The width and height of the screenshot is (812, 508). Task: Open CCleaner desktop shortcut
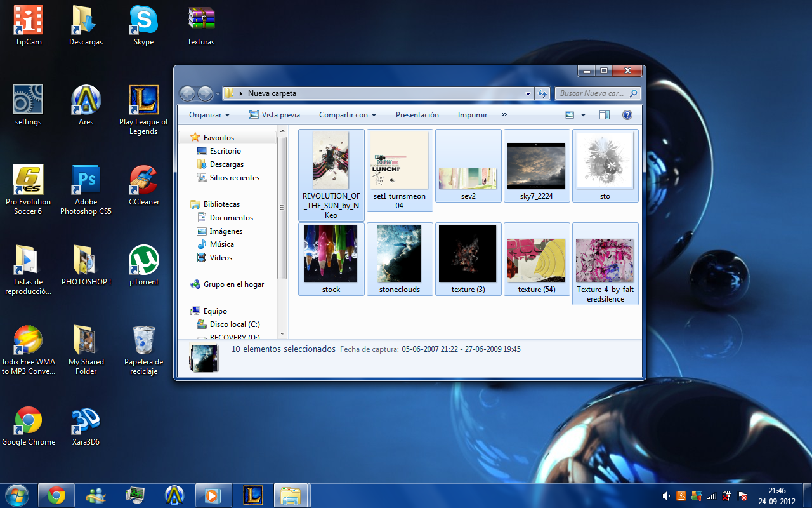(x=144, y=185)
